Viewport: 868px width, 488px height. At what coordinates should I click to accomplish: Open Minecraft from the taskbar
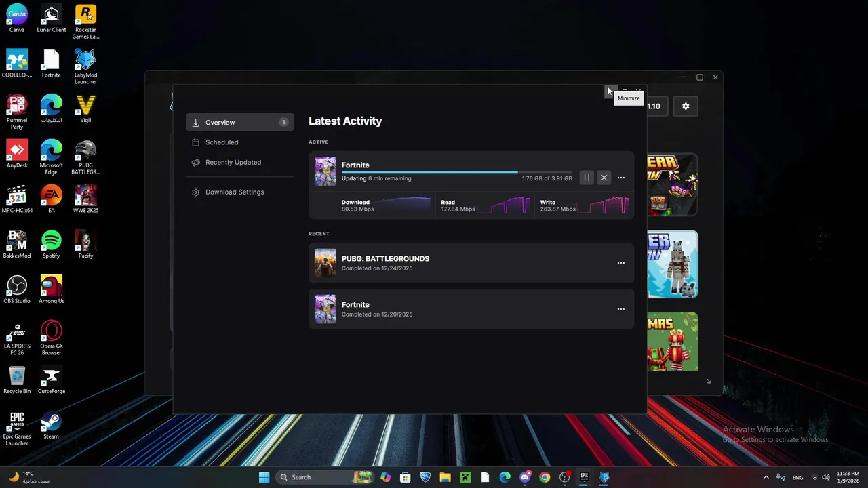(x=465, y=477)
